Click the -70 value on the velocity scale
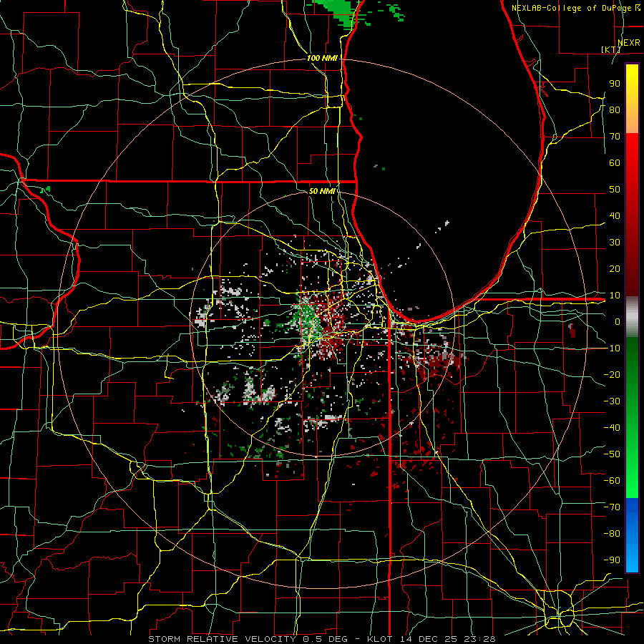Image resolution: width=644 pixels, height=644 pixels. [612, 507]
